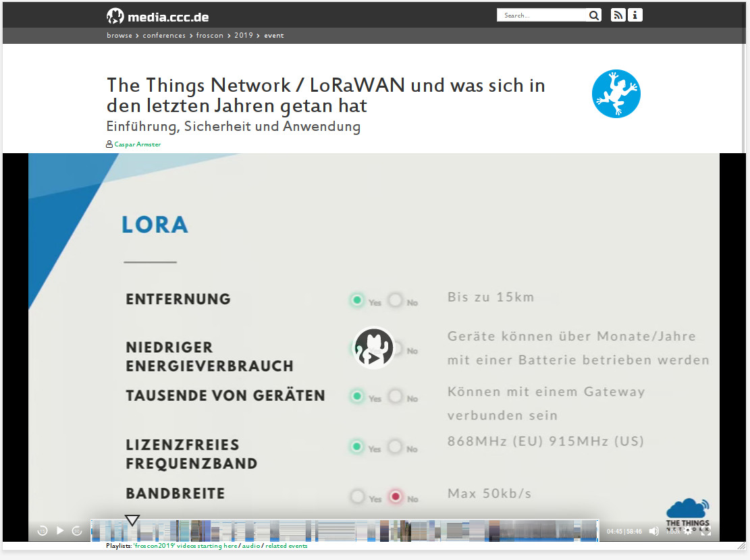Enter fullscreen mode in the video player
Image resolution: width=750 pixels, height=560 pixels.
(705, 531)
